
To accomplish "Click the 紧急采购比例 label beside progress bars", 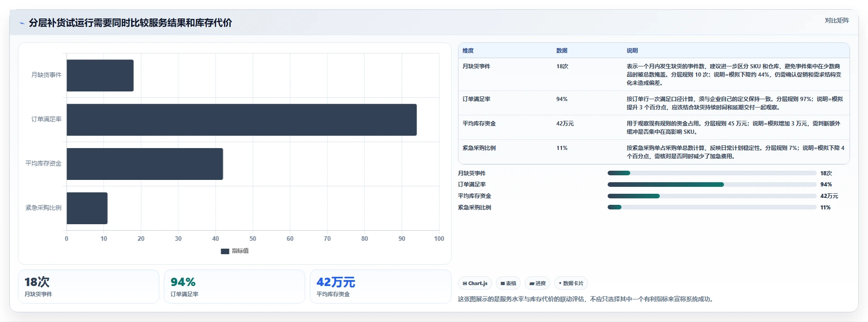I will pyautogui.click(x=475, y=208).
